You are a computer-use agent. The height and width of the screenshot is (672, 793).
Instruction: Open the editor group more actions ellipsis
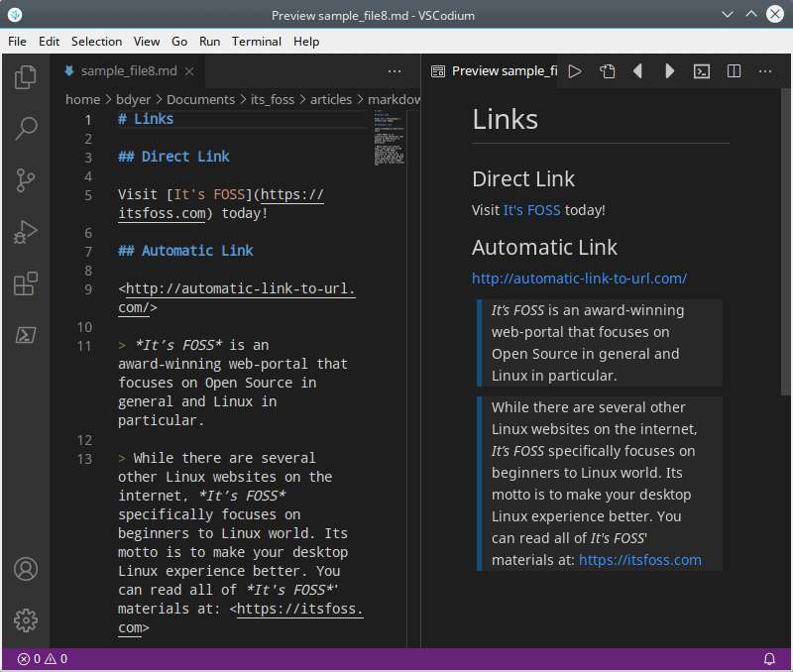point(395,71)
